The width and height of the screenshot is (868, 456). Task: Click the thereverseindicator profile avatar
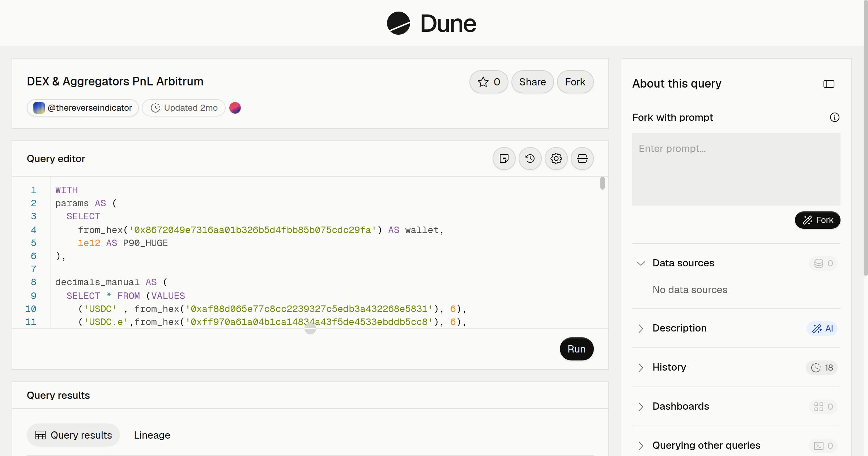pyautogui.click(x=39, y=108)
